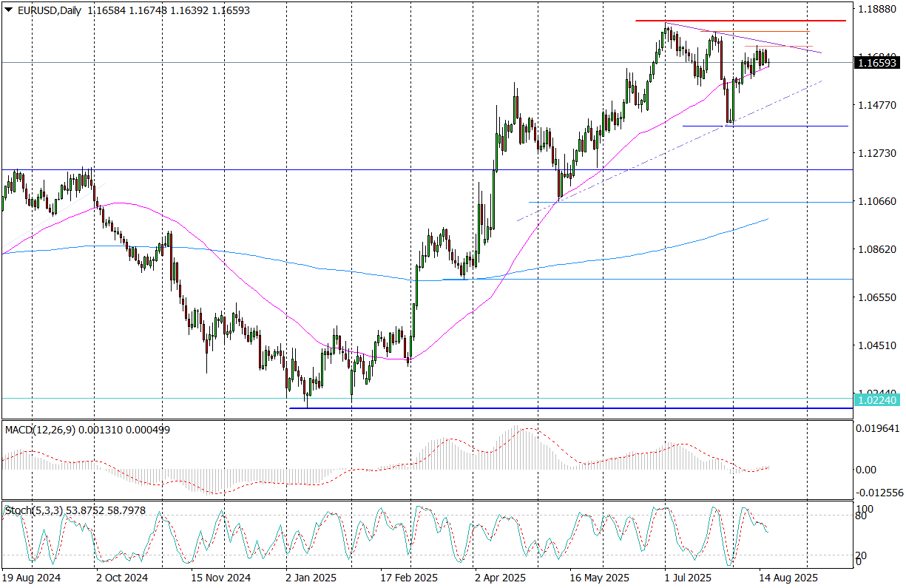Click the 1.06550 price axis label
Screen dimensions: 906x588
pos(876,297)
